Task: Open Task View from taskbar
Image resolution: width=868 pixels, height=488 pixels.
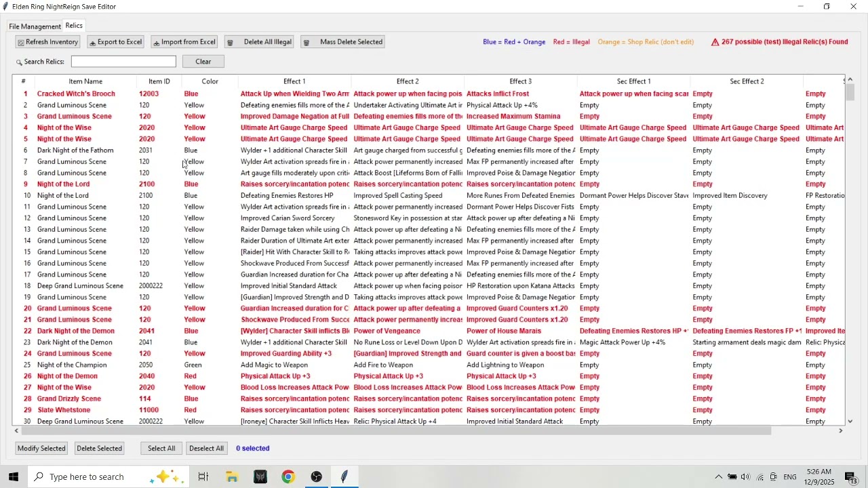Action: [203, 477]
